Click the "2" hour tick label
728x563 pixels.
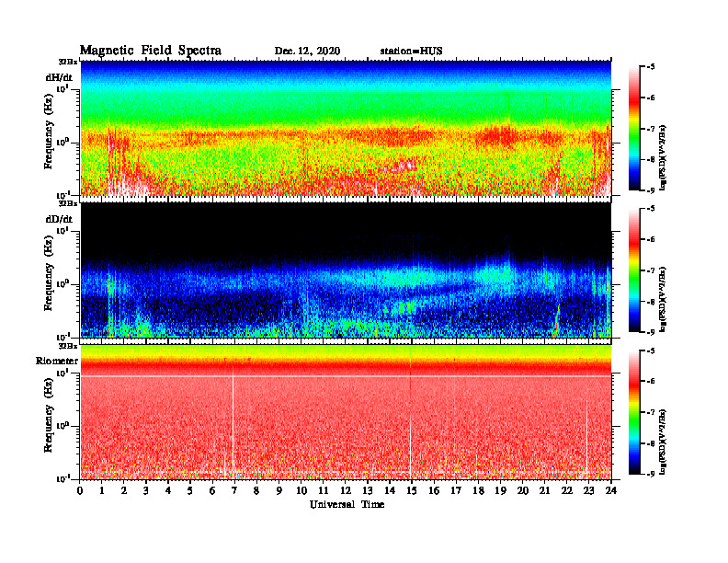124,491
